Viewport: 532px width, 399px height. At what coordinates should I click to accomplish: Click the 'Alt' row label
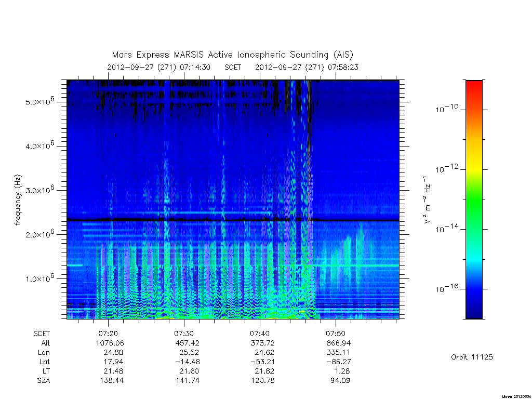[46, 343]
